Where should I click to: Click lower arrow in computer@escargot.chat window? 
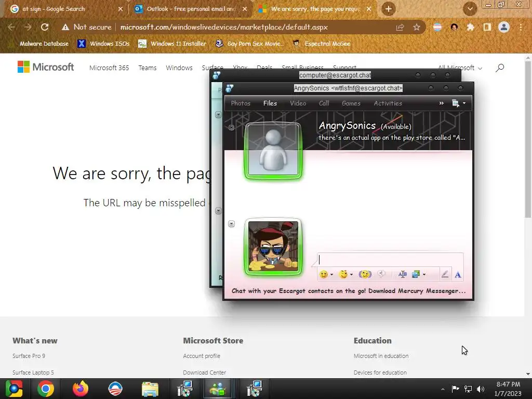tap(218, 211)
